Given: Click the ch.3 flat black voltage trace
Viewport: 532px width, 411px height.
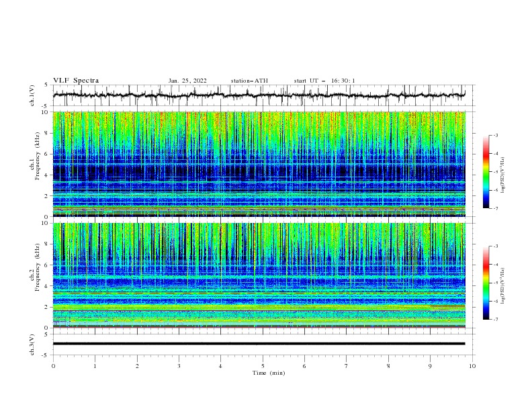Looking at the screenshot, I should pos(259,344).
